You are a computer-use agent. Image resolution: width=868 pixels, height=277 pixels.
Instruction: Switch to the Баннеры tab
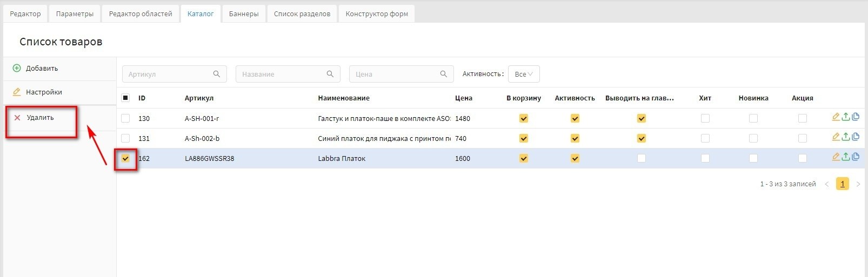[x=243, y=14]
